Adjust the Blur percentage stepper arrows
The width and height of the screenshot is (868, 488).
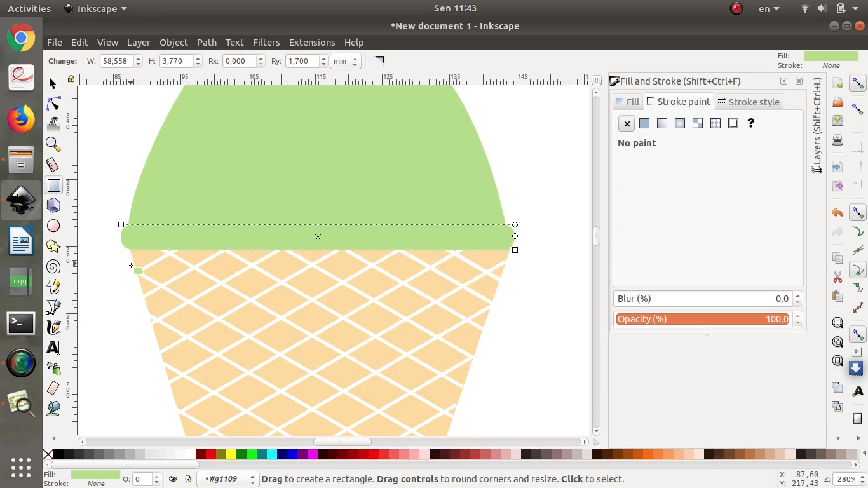tap(797, 299)
